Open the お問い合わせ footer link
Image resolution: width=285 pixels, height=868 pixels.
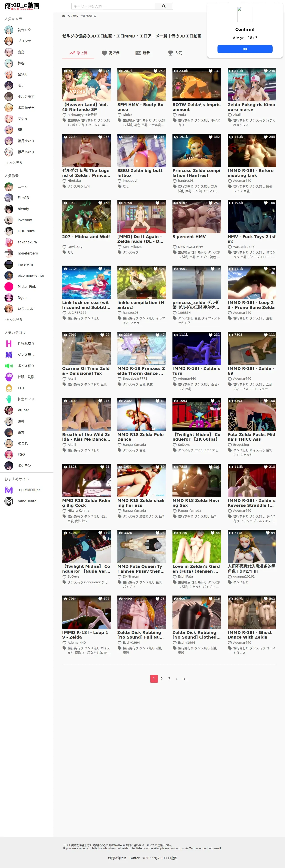coord(117,858)
